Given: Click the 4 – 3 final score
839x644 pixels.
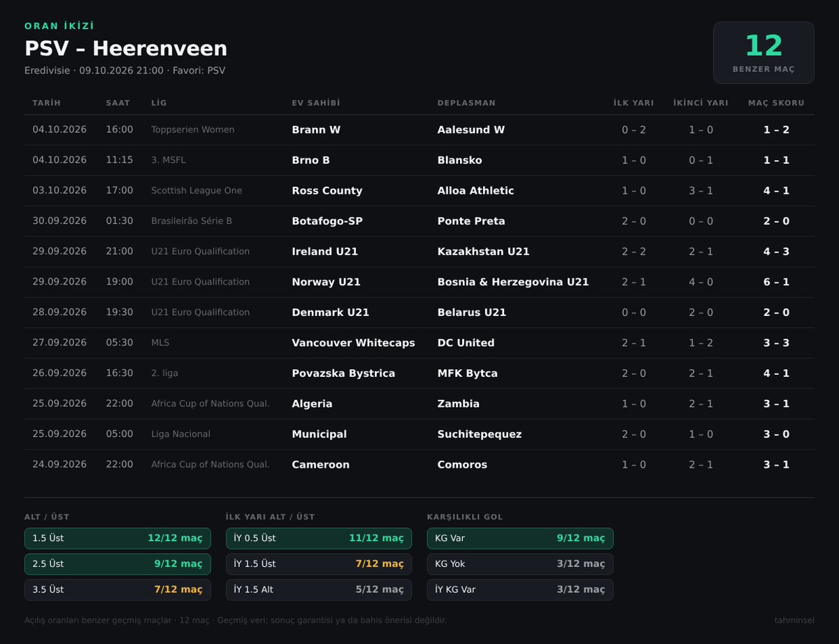Looking at the screenshot, I should pyautogui.click(x=776, y=252).
